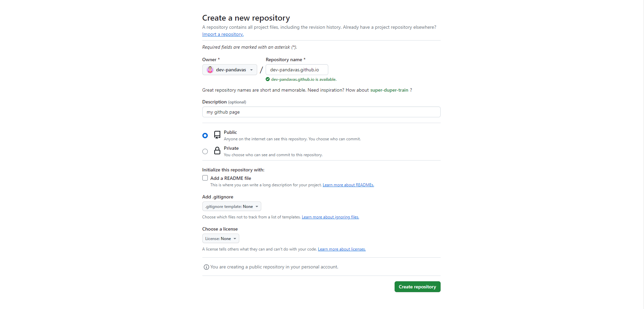Click the dev-pandavas avatar icon

click(210, 70)
